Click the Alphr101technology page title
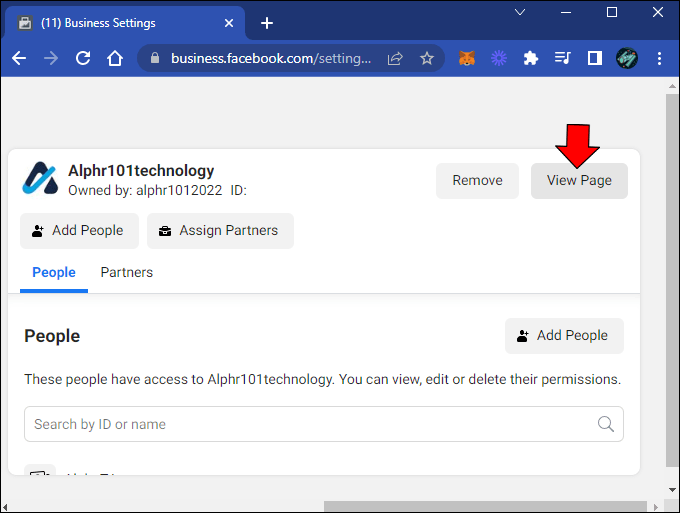The height and width of the screenshot is (513, 680). (x=141, y=170)
